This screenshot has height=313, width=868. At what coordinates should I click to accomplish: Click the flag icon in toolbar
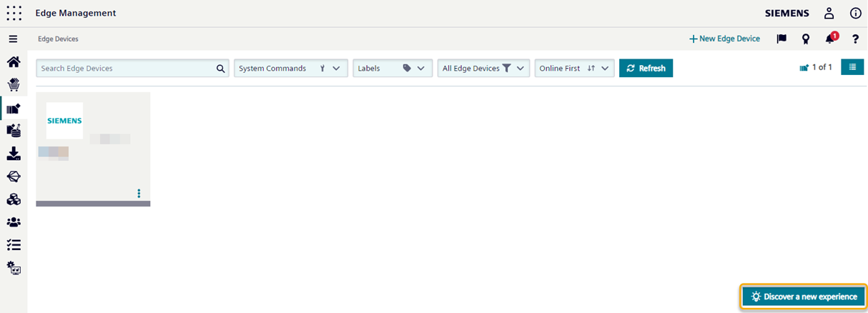click(781, 39)
